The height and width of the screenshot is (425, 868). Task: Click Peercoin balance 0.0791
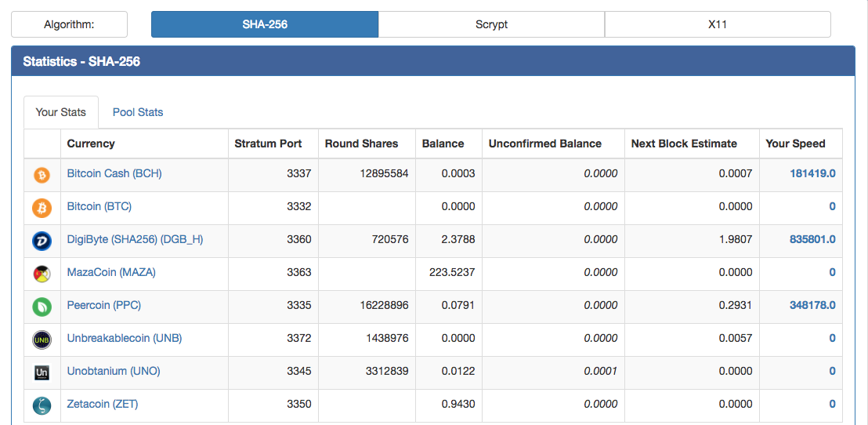458,305
